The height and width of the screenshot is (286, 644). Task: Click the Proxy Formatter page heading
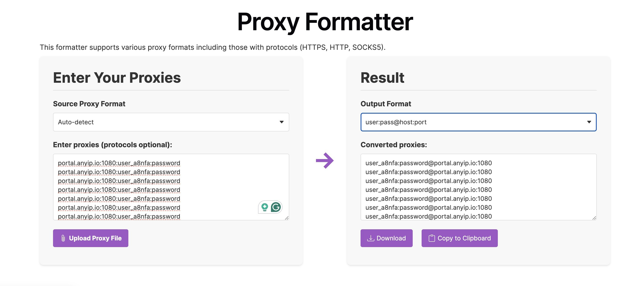click(x=325, y=22)
